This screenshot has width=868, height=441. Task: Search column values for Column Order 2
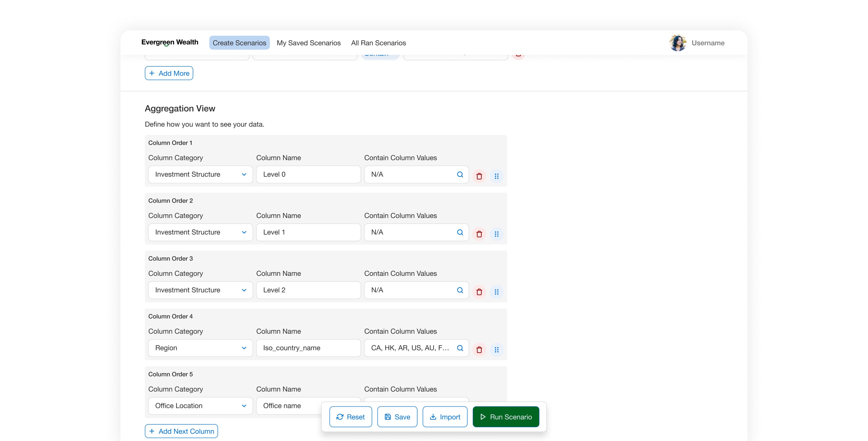(x=460, y=232)
